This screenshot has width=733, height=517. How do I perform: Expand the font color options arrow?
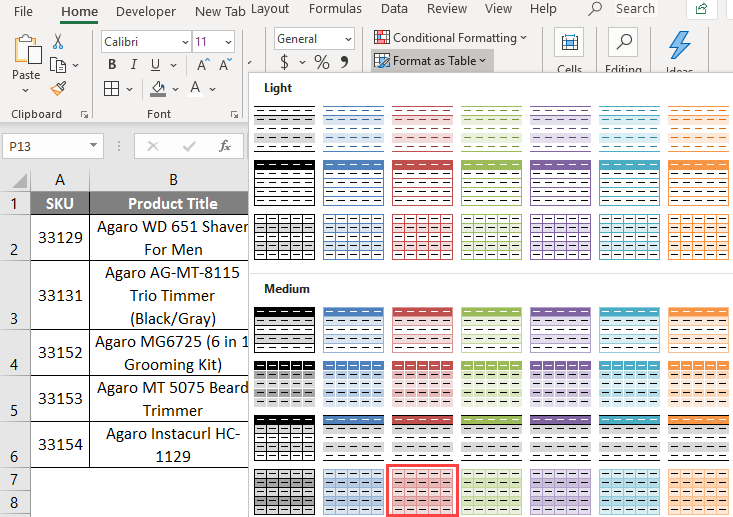(212, 89)
